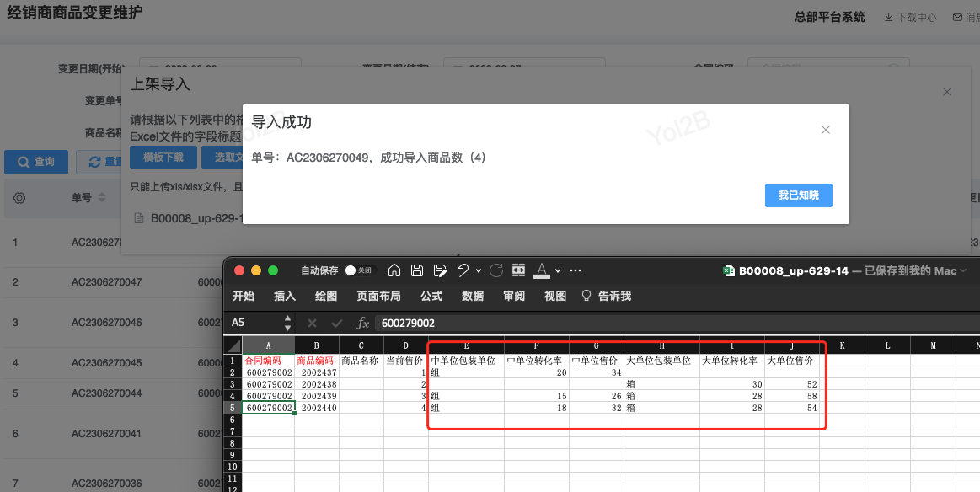Click the 模板下载 button
This screenshot has width=980, height=492.
pyautogui.click(x=163, y=158)
